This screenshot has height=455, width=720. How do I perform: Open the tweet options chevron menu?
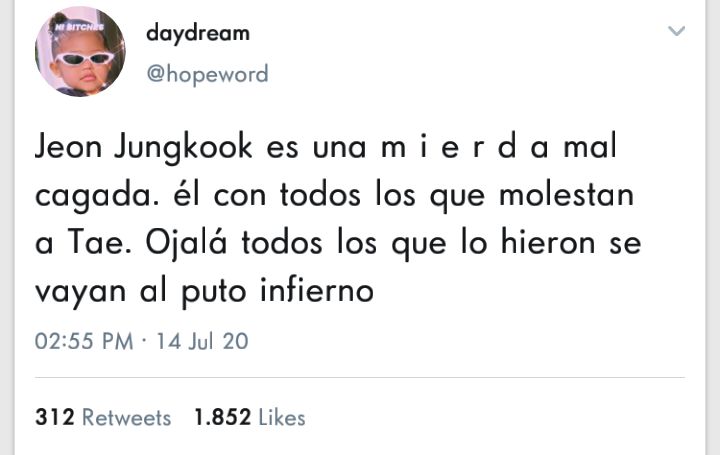[676, 31]
